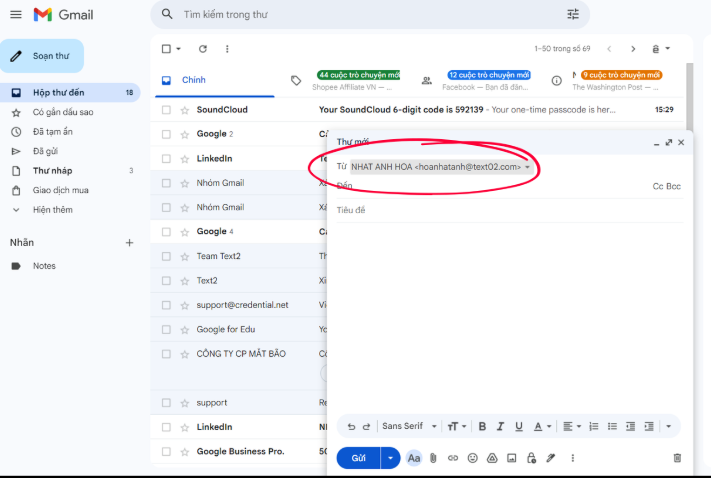Check the support@credential.net email box
This screenshot has height=478, width=711.
pyautogui.click(x=166, y=305)
